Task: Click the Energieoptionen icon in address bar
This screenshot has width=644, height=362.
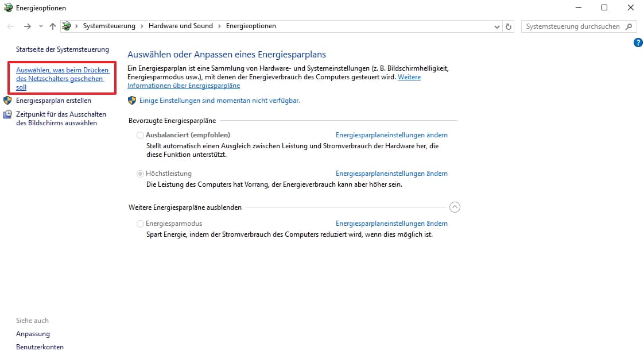Action: [67, 26]
